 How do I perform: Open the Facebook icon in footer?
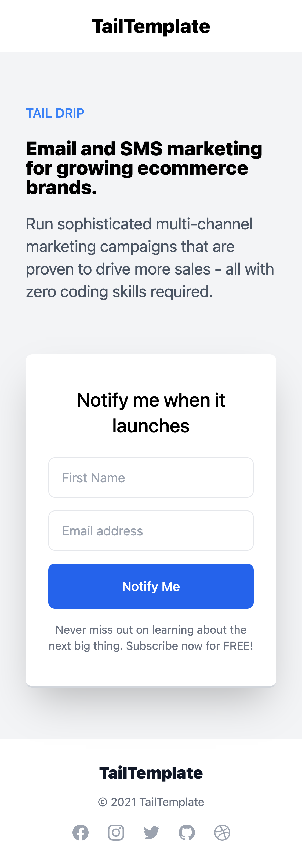click(x=81, y=833)
